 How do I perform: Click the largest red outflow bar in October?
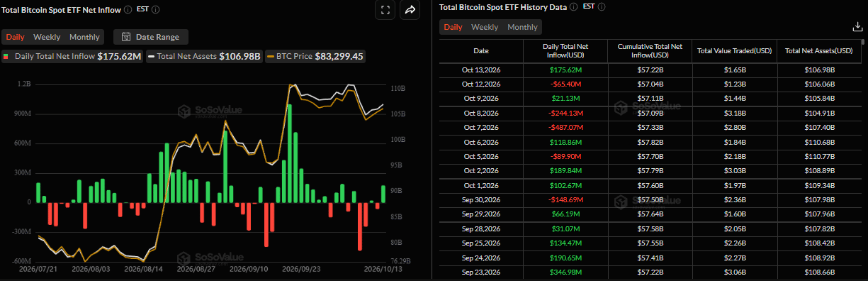(360, 226)
